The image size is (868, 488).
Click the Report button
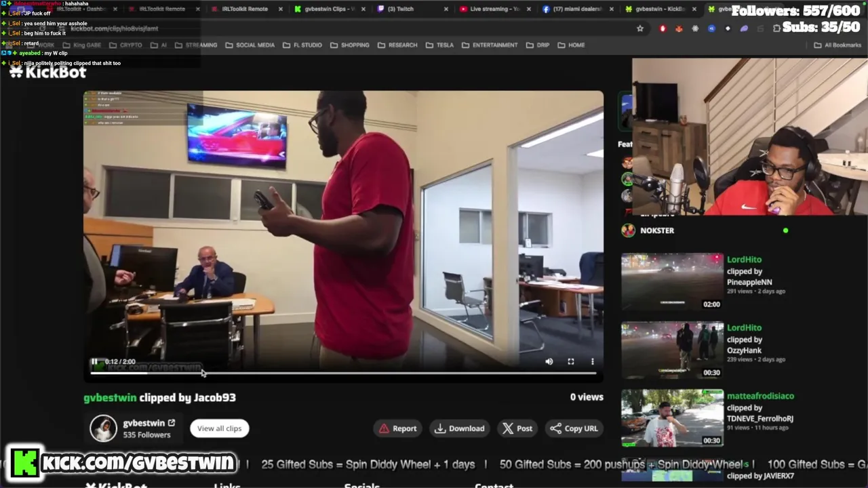pyautogui.click(x=398, y=428)
